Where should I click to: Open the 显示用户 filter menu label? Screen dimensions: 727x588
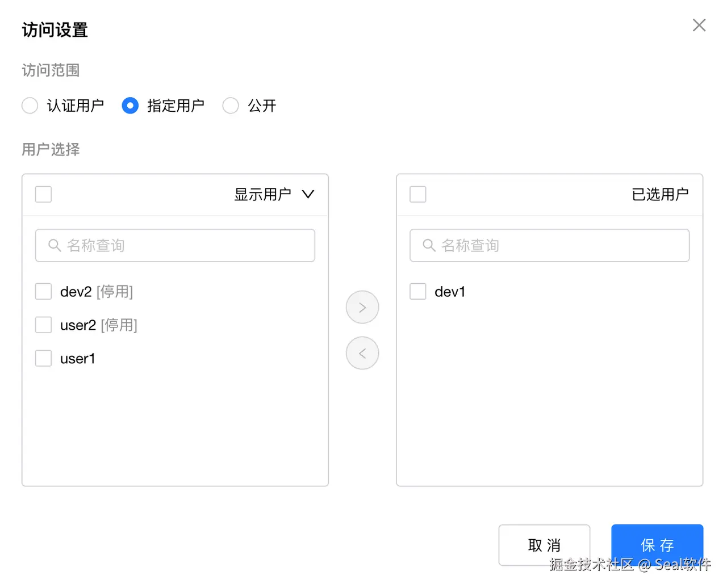262,194
